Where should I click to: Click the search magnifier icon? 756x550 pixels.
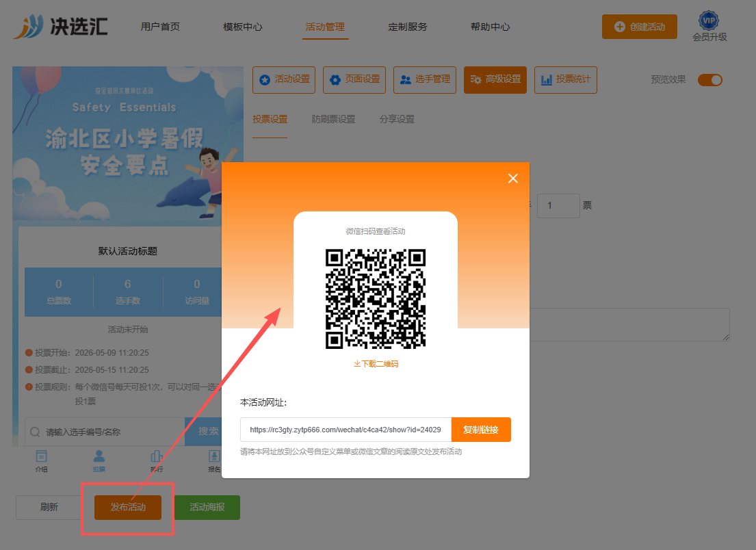click(35, 432)
